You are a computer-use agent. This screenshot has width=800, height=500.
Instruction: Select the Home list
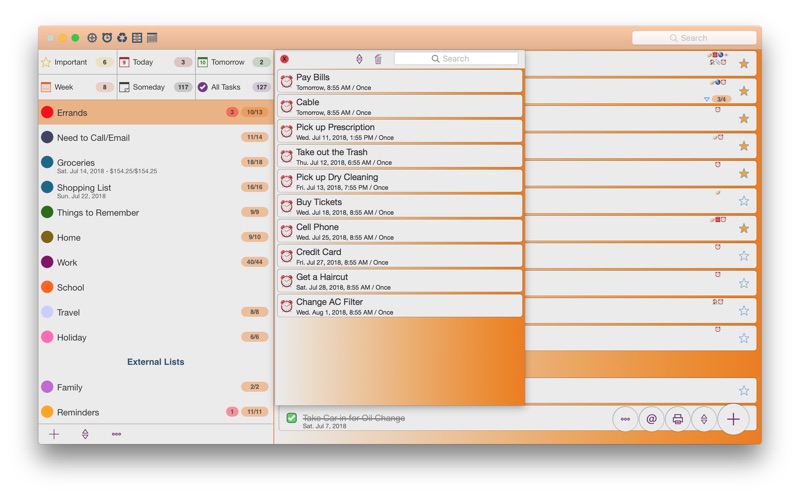click(x=156, y=237)
